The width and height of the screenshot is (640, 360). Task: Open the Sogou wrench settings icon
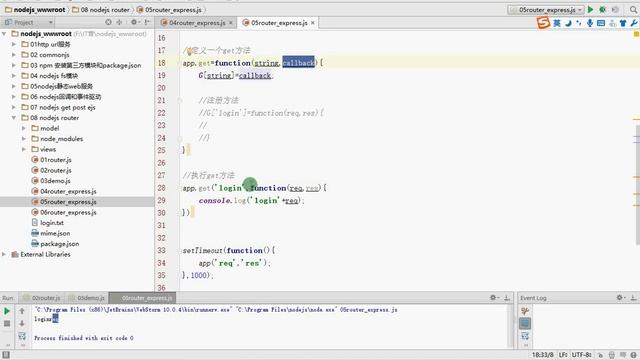point(634,23)
